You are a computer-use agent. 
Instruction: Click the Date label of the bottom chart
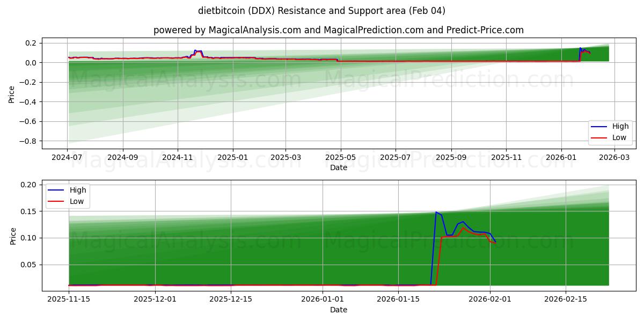(x=340, y=310)
